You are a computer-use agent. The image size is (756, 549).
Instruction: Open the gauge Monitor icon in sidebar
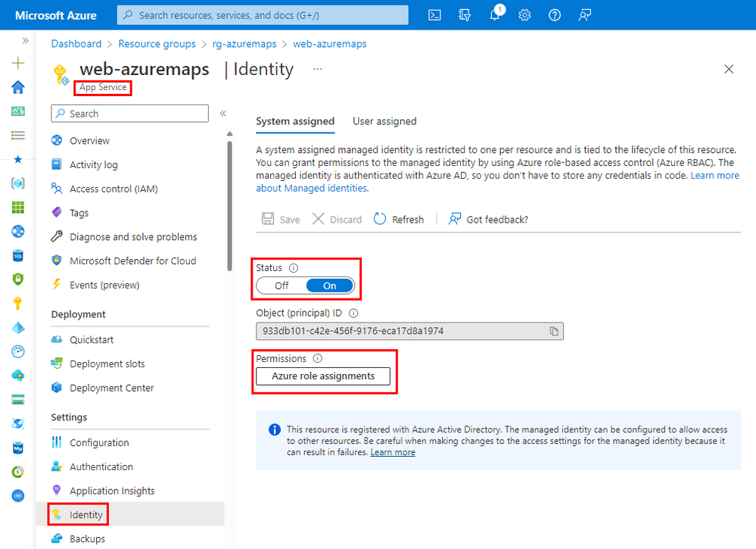click(18, 351)
